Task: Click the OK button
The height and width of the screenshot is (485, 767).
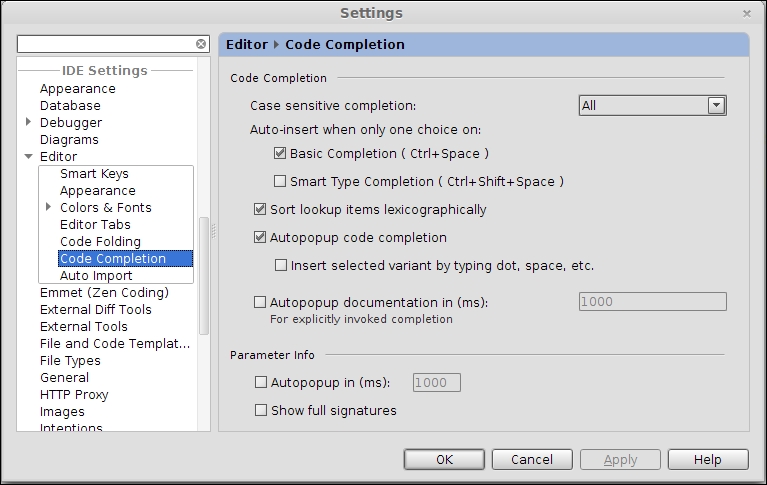Action: (444, 460)
